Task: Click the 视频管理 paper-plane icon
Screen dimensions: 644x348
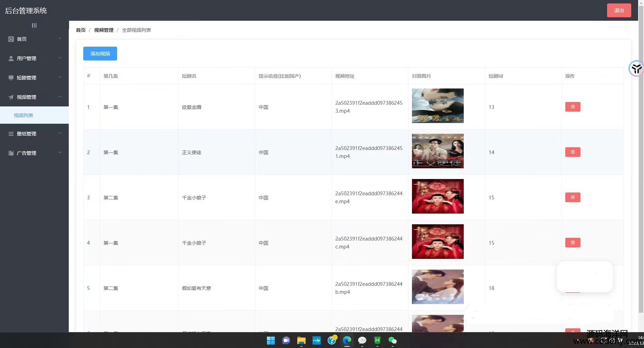Action: pyautogui.click(x=11, y=97)
